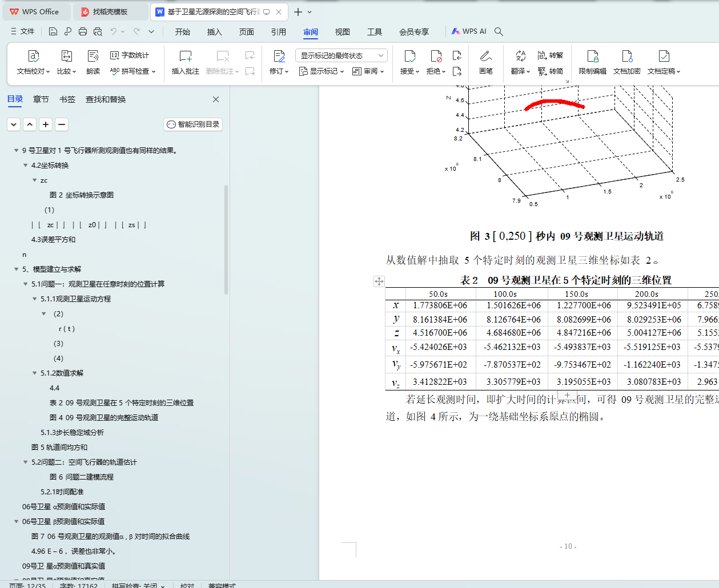Screen dimensions: 719x588
Task: Click the Print icon in quick access toolbar
Action: 83,31
